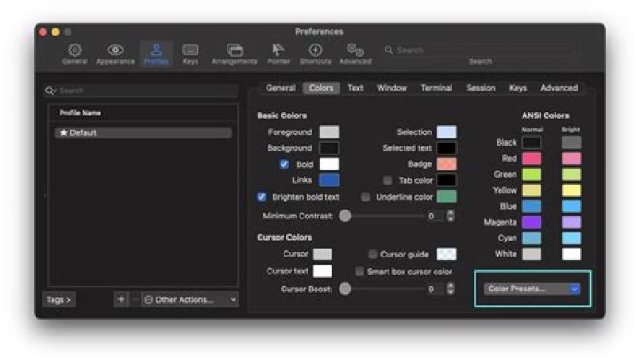Open the Selection color swatch
640x364 pixels.
[446, 132]
